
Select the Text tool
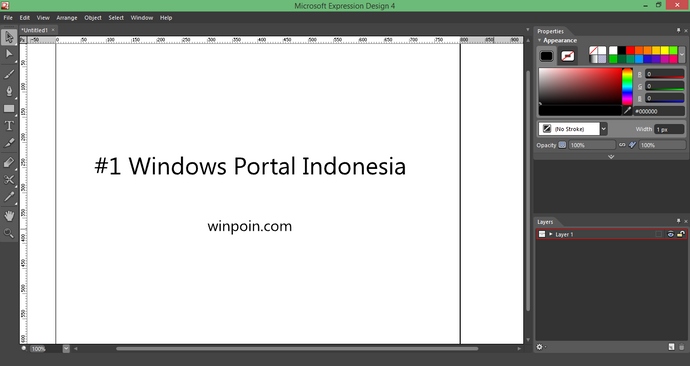point(9,126)
